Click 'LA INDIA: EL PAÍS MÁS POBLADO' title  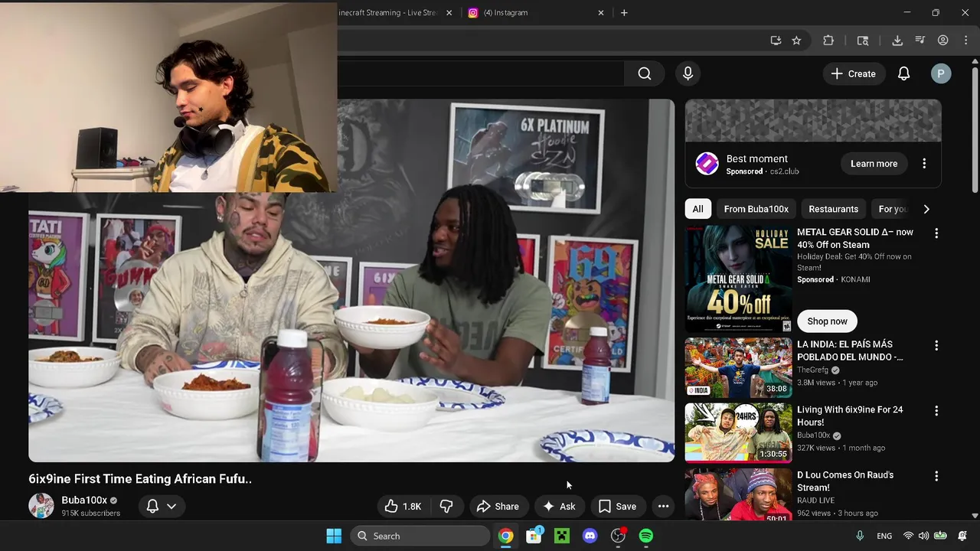(x=850, y=350)
